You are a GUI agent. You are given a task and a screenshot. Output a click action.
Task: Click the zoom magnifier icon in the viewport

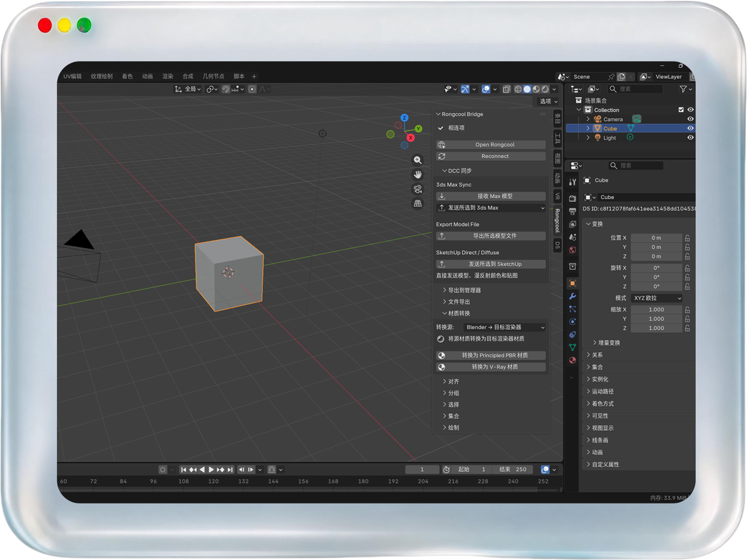point(417,160)
